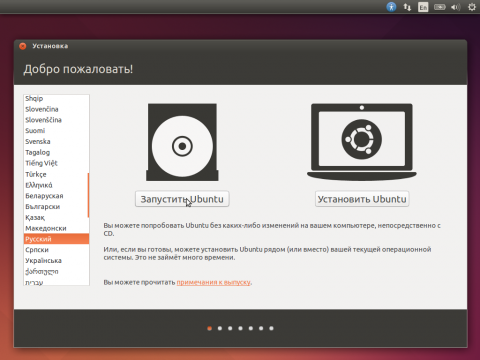This screenshot has height=360, width=480.
Task: Select the Georgian ქართული entry
Action: [x=56, y=271]
